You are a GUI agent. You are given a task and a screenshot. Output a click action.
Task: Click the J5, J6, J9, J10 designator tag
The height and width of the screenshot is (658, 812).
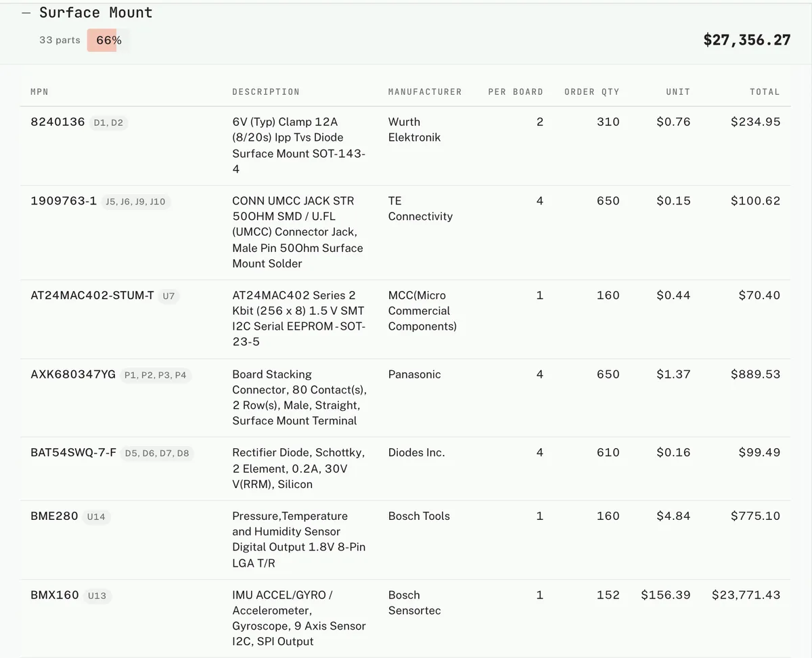(135, 202)
